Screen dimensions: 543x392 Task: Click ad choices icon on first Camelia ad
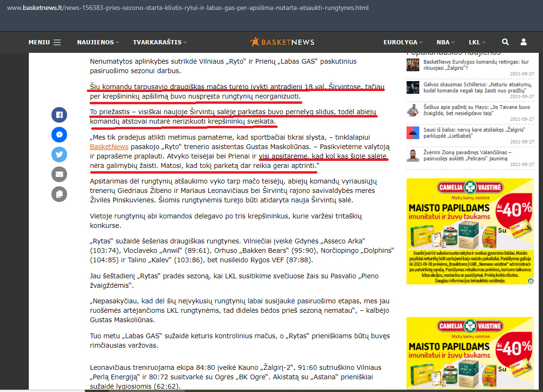point(531,281)
